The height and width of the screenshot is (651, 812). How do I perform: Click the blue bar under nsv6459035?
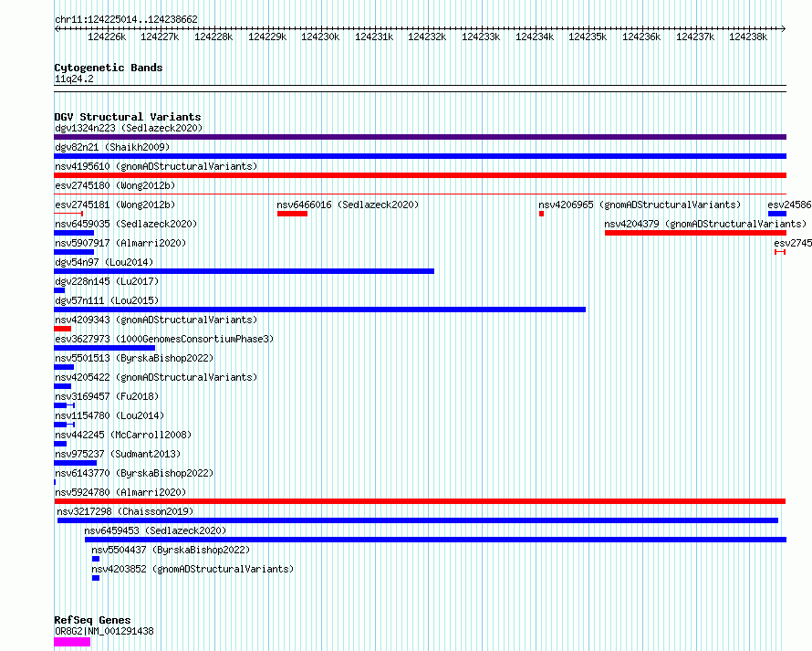pyautogui.click(x=74, y=233)
